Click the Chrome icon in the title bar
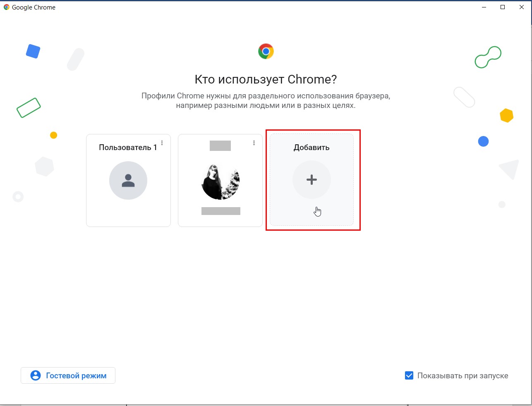This screenshot has width=532, height=406. 7,7
